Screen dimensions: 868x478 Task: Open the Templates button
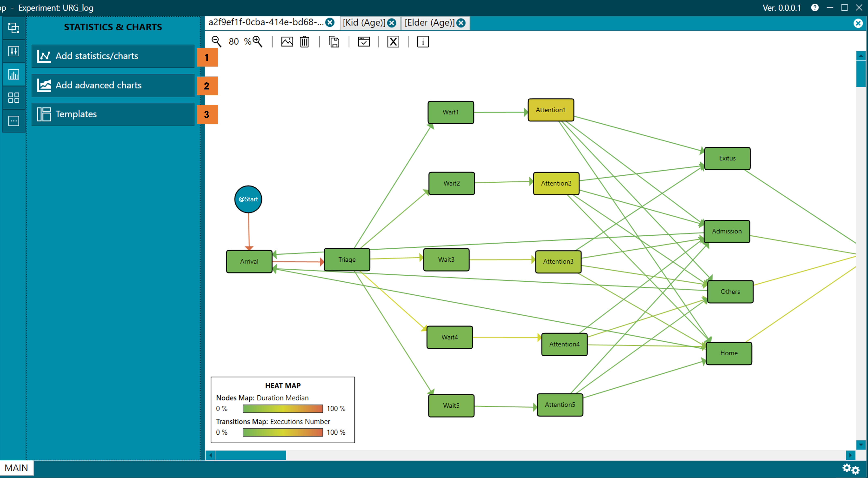[x=113, y=114]
